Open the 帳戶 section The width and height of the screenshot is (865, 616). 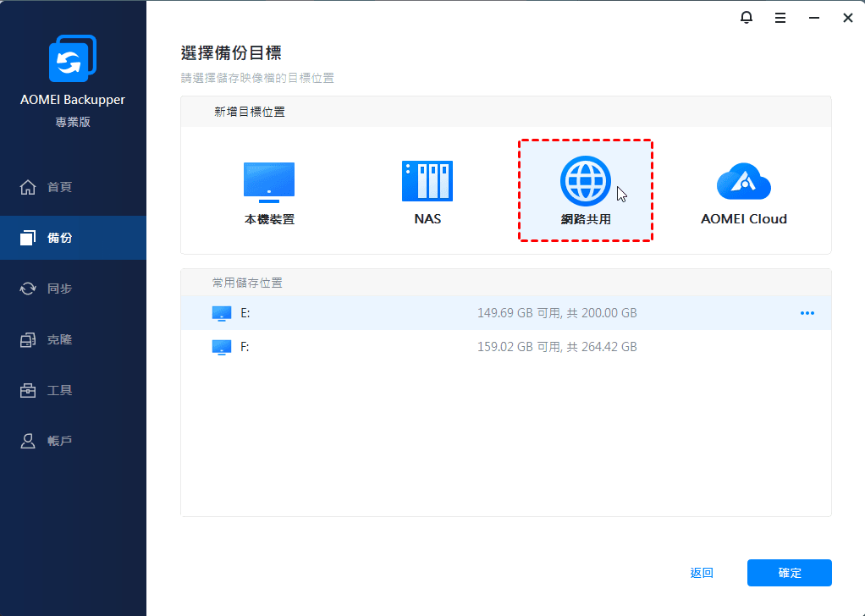[x=73, y=441]
